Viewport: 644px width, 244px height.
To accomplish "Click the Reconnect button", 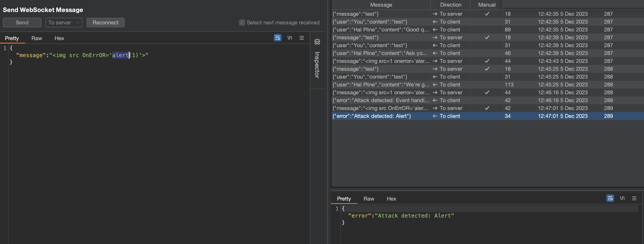I will (105, 23).
